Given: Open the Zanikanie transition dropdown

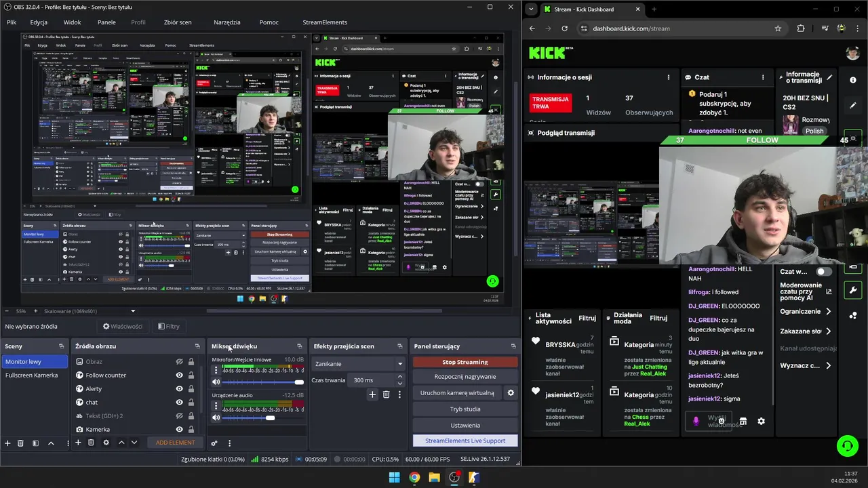Looking at the screenshot, I should [x=358, y=364].
